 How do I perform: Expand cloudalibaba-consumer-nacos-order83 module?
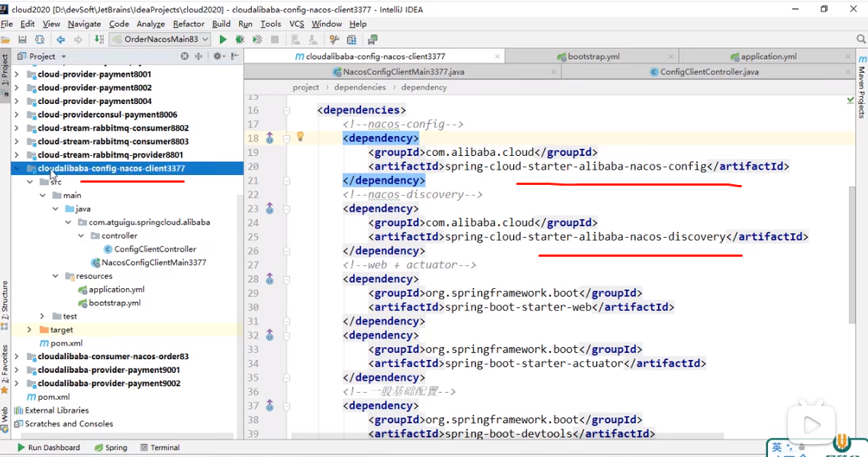pos(16,357)
